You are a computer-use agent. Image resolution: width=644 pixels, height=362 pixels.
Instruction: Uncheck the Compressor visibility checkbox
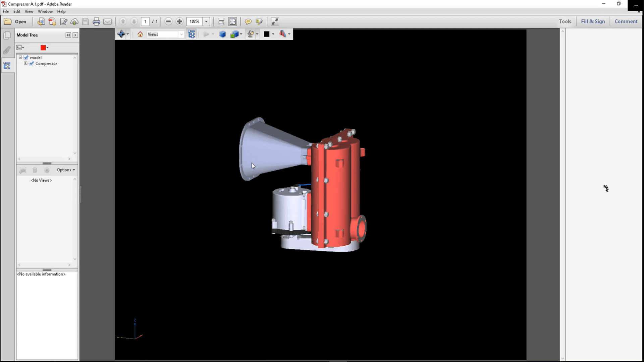click(x=32, y=63)
